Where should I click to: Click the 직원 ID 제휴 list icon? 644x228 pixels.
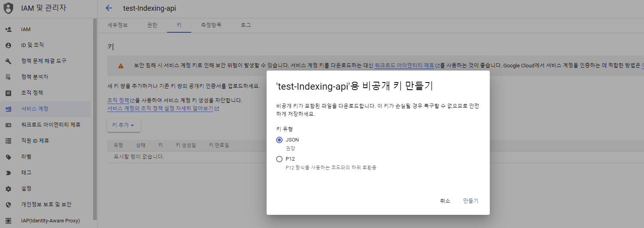[x=8, y=141]
